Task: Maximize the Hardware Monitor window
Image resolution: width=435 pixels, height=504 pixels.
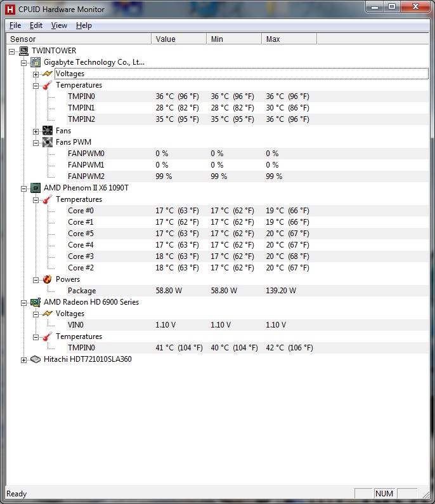Action: pyautogui.click(x=392, y=7)
